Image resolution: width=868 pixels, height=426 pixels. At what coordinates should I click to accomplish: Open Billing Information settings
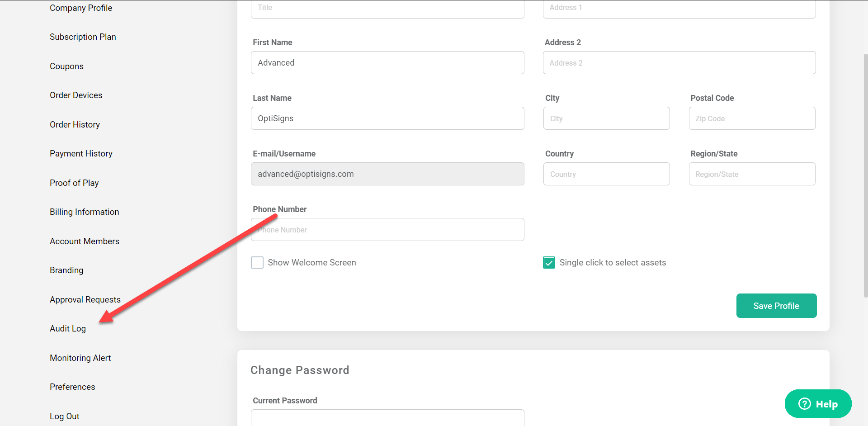(85, 212)
